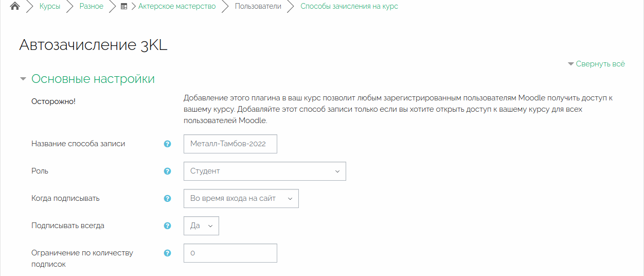
Task: Click the triangle icon beside Основные настройки
Action: (x=23, y=79)
